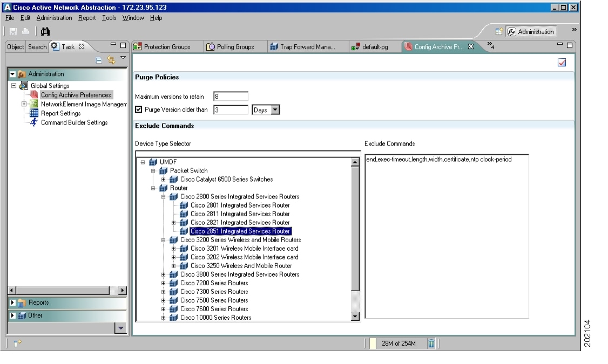
Task: Expand the Reports section
Action: point(12,303)
